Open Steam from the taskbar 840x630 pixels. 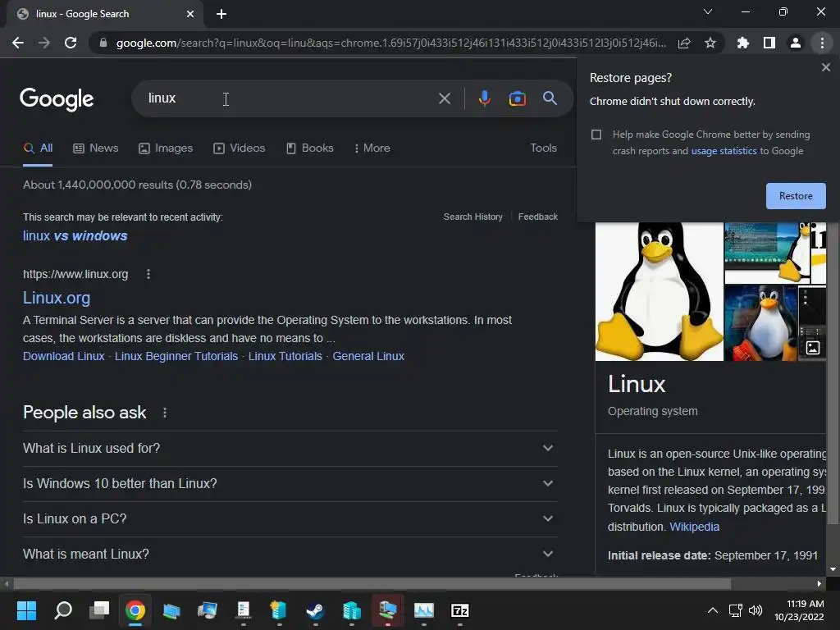point(315,610)
